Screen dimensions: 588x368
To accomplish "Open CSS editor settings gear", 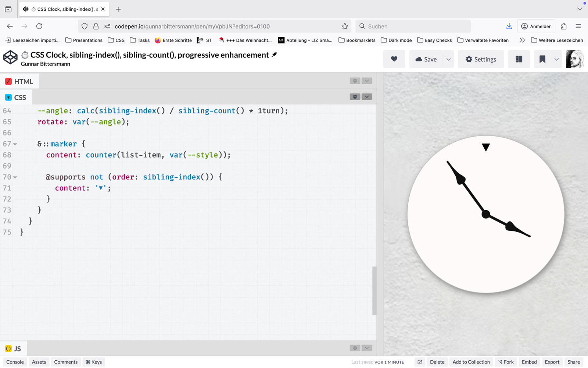I will [355, 97].
